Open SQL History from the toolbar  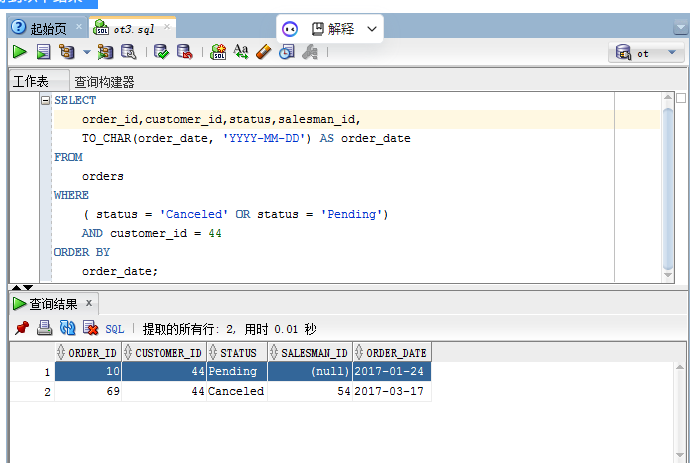(287, 52)
